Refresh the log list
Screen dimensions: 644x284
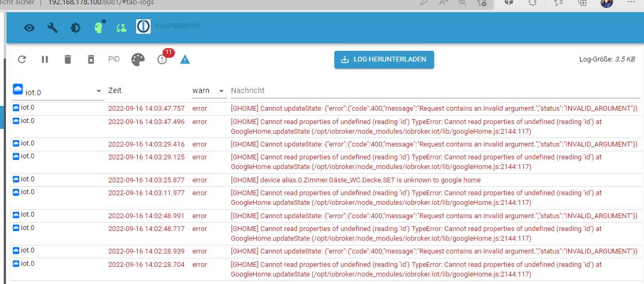point(22,59)
